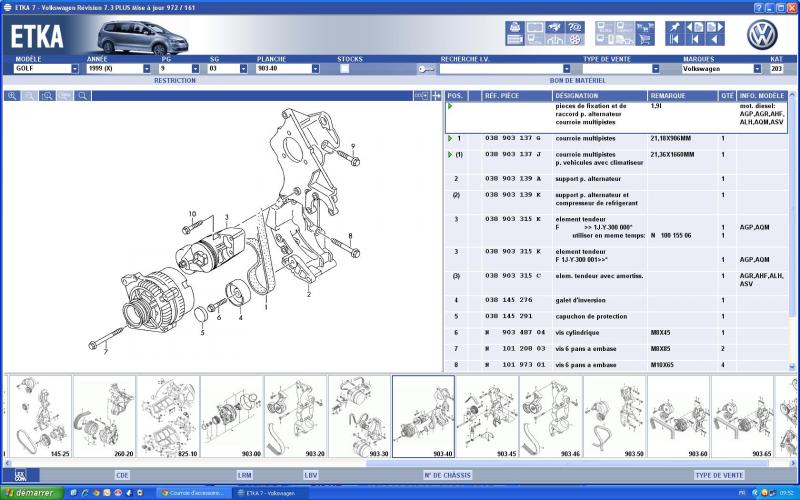Click the parts list scroll down arrow

792,367
